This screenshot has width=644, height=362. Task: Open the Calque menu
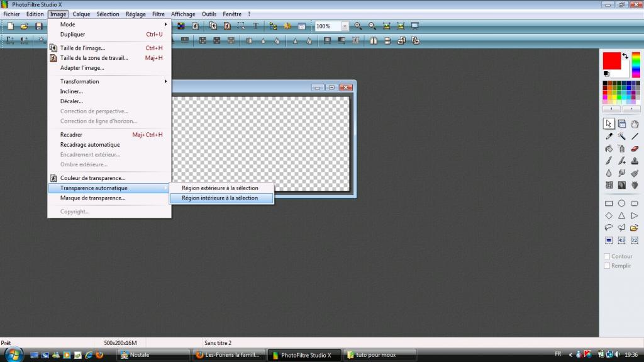click(x=81, y=14)
